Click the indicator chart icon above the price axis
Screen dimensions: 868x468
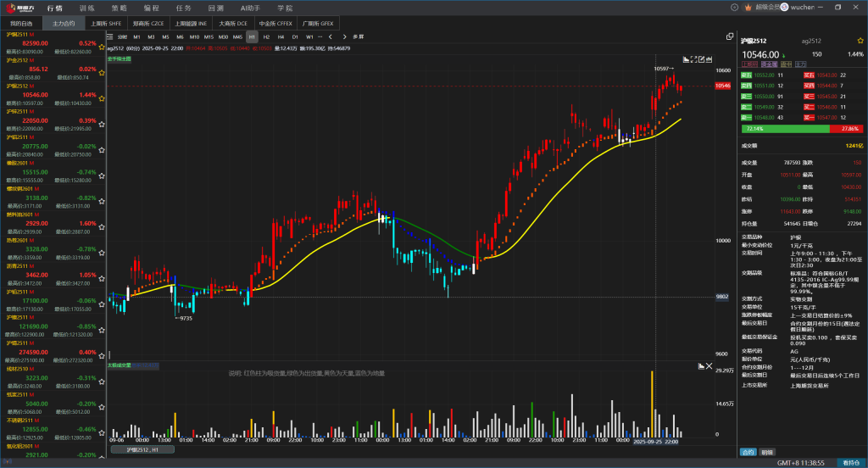687,59
